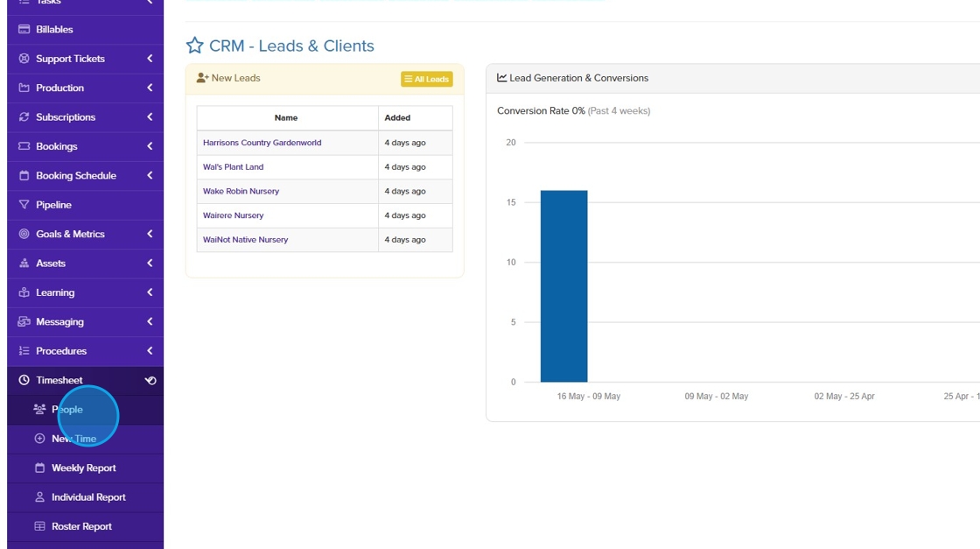Click Harrisons row's 4 days ago cell
This screenshot has height=549, width=980.
pos(415,143)
